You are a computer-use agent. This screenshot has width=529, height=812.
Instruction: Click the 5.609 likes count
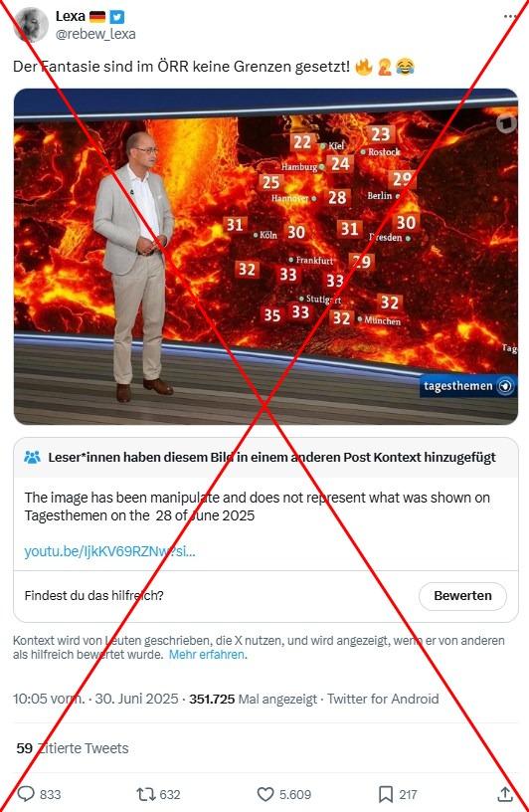[295, 794]
